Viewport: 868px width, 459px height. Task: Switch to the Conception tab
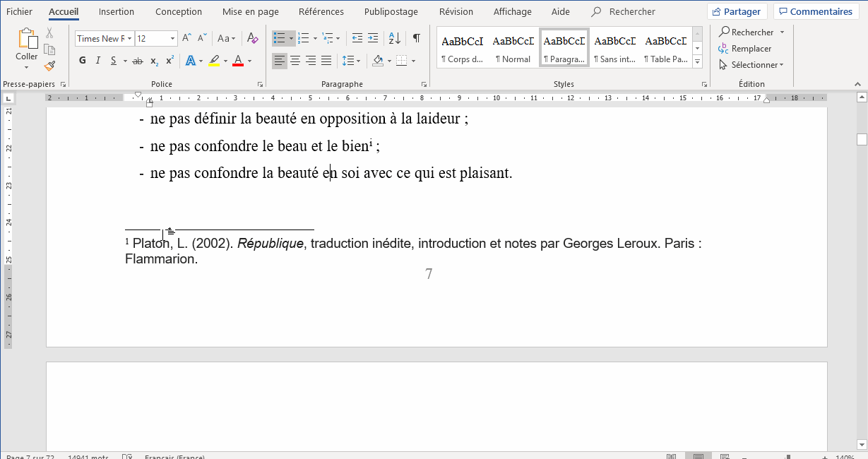pos(179,11)
